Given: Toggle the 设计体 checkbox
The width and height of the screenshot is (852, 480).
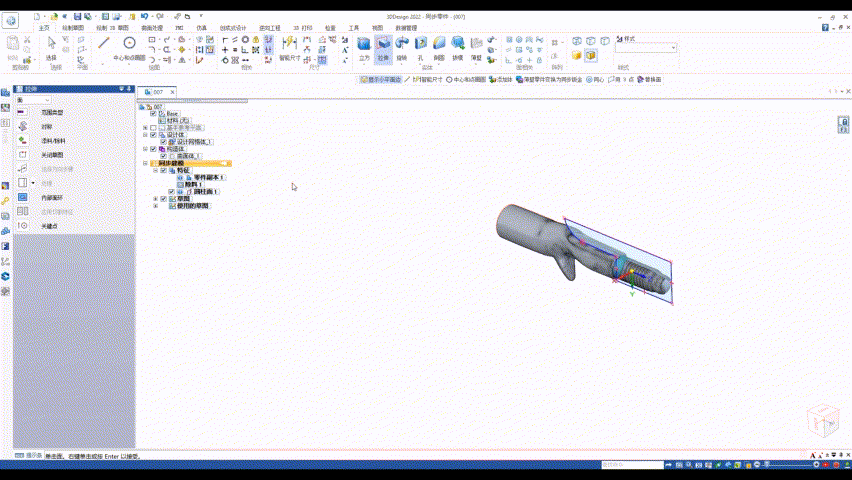Looking at the screenshot, I should click(x=153, y=135).
